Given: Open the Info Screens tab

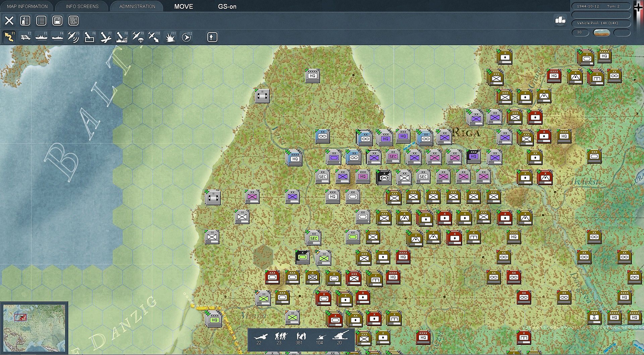Looking at the screenshot, I should 82,6.
